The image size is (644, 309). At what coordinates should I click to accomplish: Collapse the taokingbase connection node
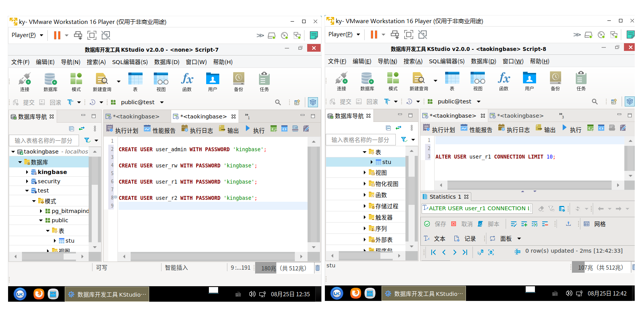(x=13, y=152)
